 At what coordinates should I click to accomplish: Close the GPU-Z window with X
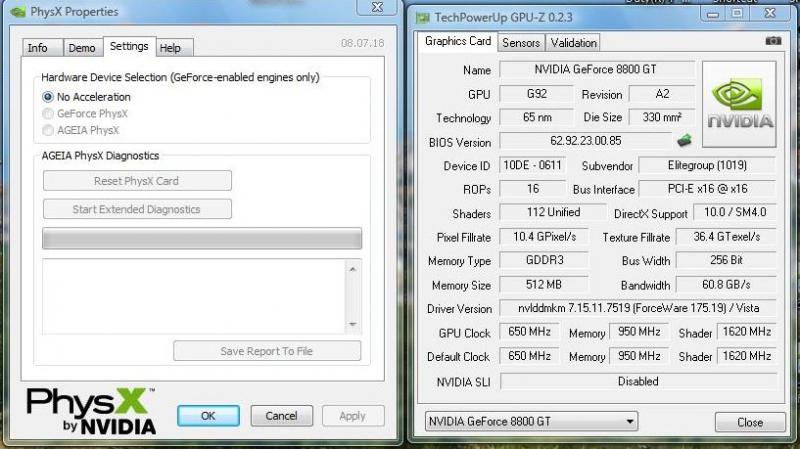pyautogui.click(x=770, y=13)
